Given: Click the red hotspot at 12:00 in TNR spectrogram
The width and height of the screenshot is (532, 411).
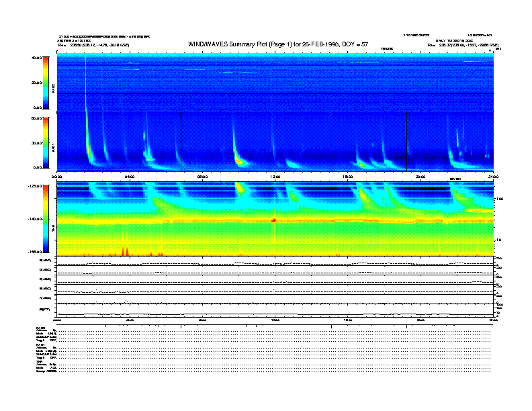Looking at the screenshot, I should tap(273, 220).
